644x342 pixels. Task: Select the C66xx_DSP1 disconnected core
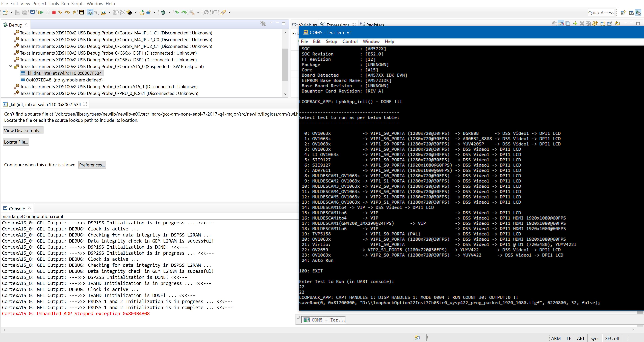105,53
